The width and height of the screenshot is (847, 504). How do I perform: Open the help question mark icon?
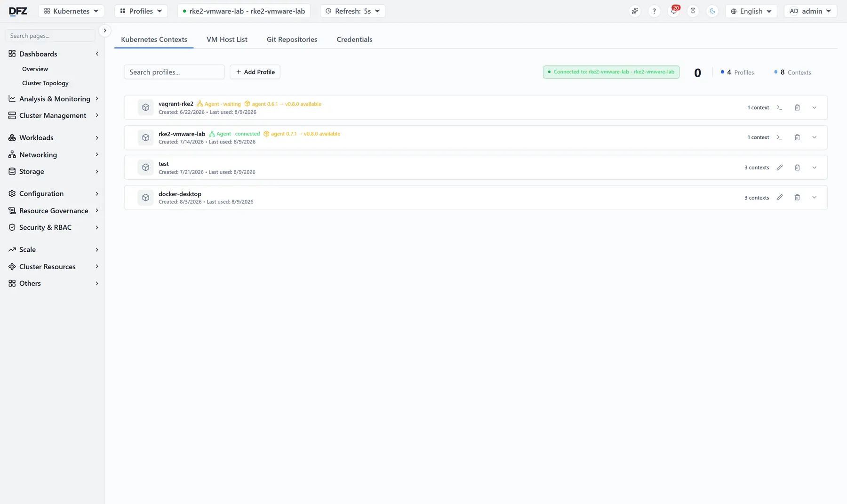[654, 11]
